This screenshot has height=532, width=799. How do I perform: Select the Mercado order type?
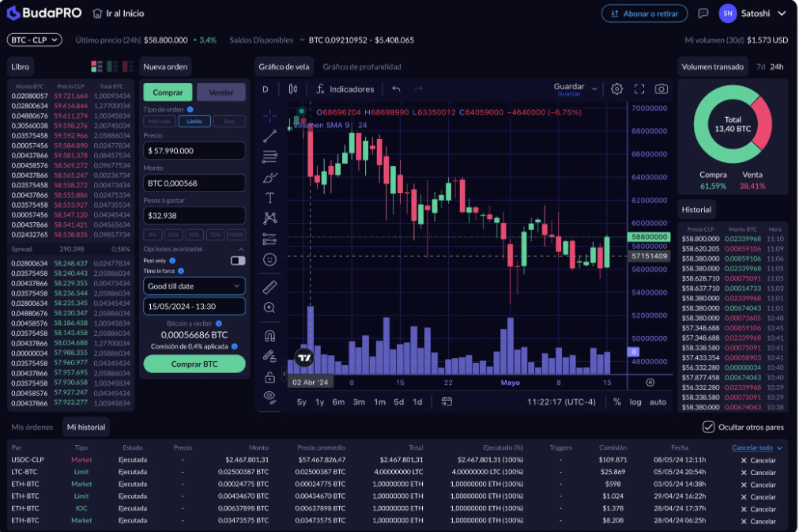(x=160, y=121)
